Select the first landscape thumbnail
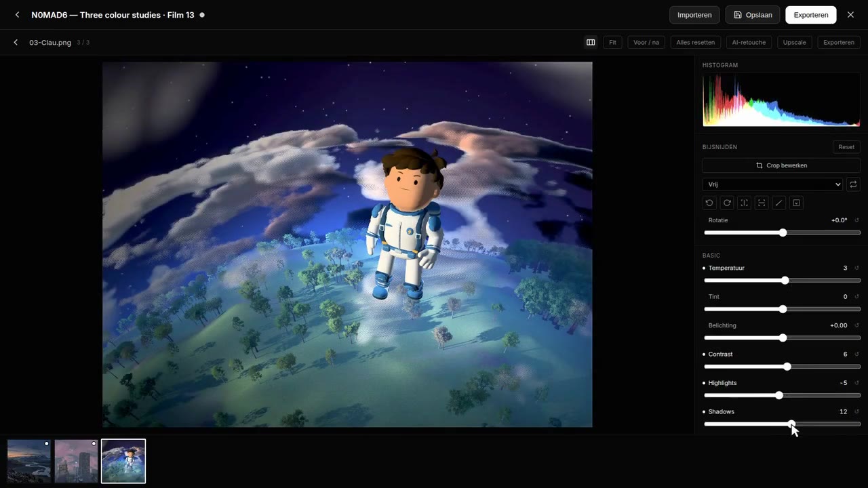This screenshot has height=488, width=868. pos(29,461)
